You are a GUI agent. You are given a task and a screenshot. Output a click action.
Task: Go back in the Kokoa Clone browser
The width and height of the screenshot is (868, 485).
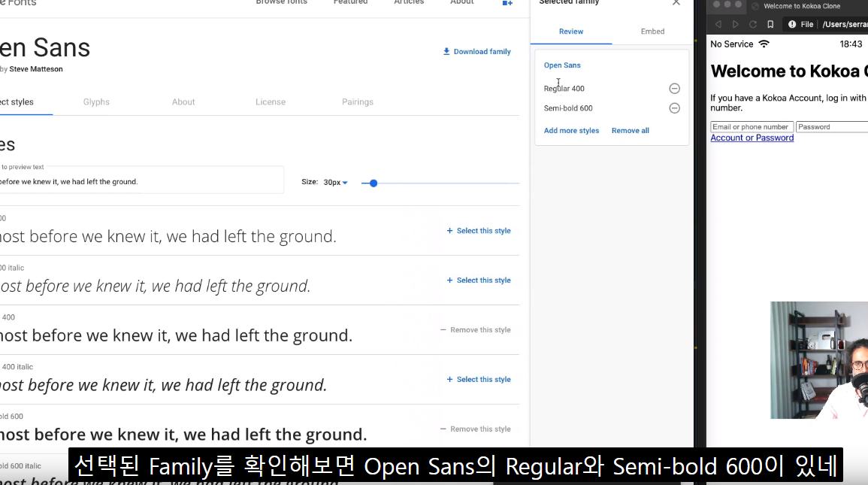coord(718,24)
